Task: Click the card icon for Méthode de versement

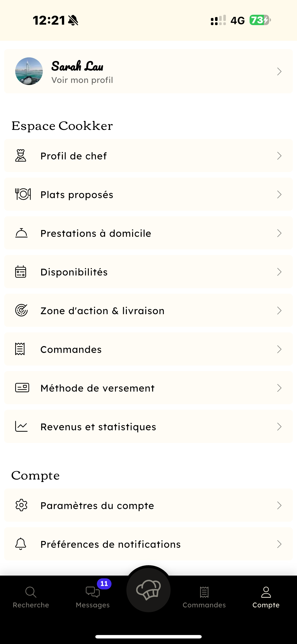Action: coord(22,388)
